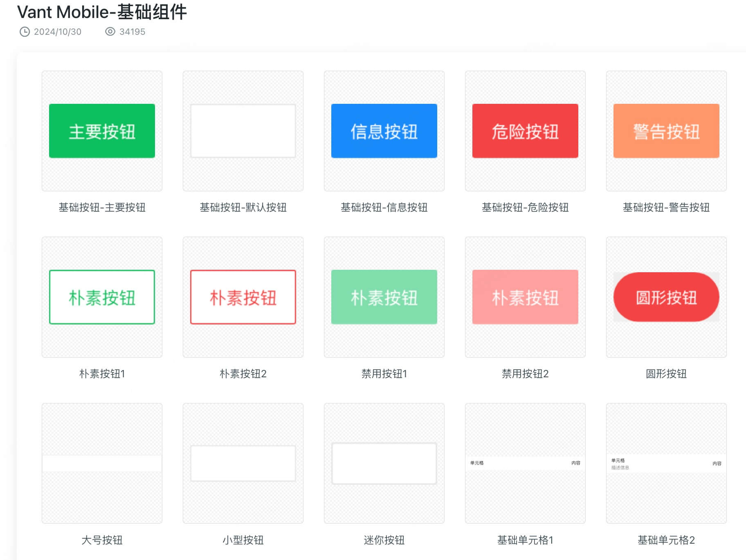Click the Vant Mobile-基础组件 page title

102,12
